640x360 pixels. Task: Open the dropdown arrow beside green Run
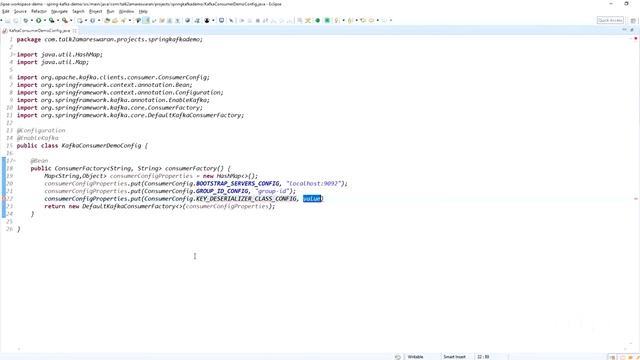point(44,20)
